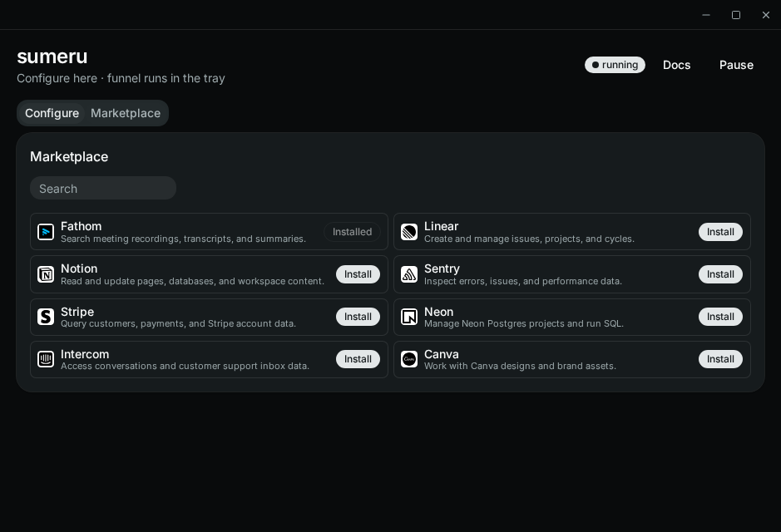Image resolution: width=781 pixels, height=532 pixels.
Task: Click the Installed badge for Fathom
Action: pos(352,232)
